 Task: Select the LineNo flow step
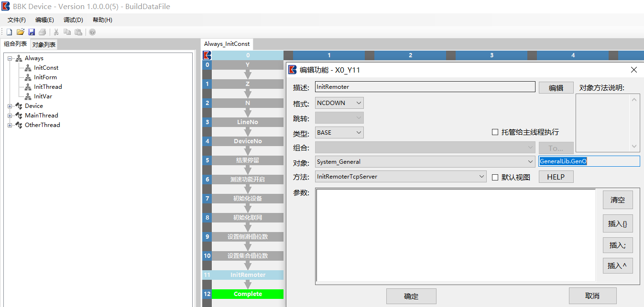(248, 122)
